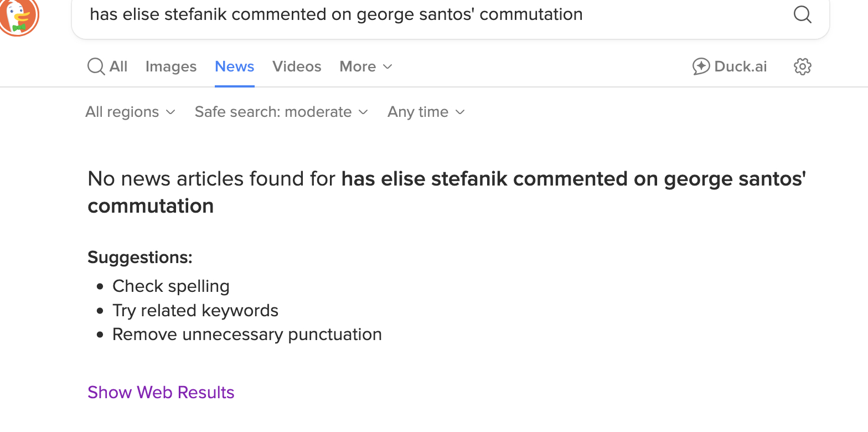Open the Safe search: moderate dropdown
This screenshot has width=868, height=432.
[273, 112]
